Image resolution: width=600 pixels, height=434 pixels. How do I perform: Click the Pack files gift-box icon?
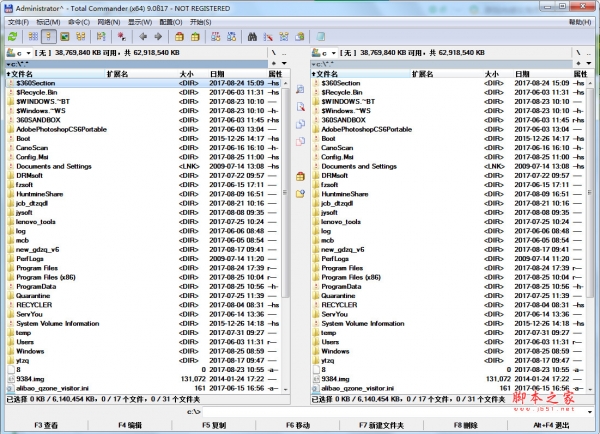[x=179, y=36]
